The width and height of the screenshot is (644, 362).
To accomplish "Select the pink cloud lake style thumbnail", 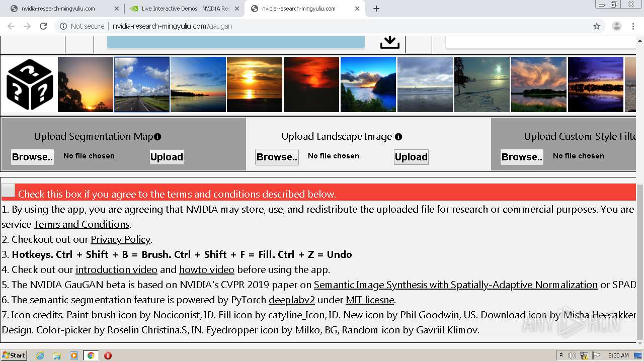I will point(539,84).
